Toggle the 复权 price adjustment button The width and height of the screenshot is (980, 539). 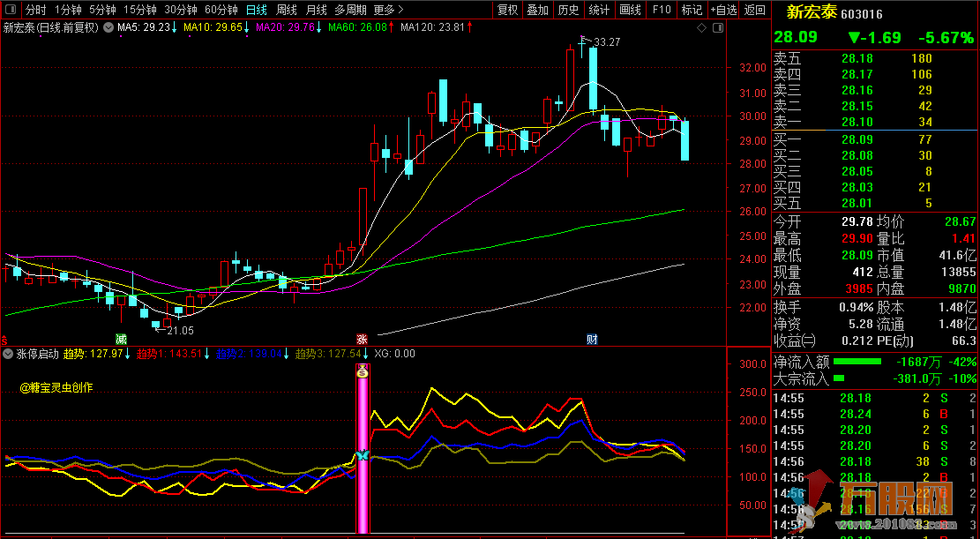[x=507, y=10]
